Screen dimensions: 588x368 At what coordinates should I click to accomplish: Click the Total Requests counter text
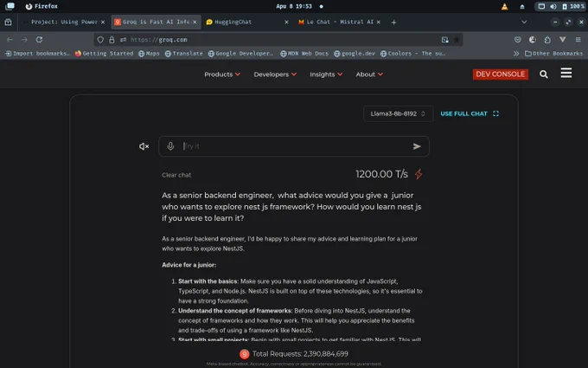300,354
